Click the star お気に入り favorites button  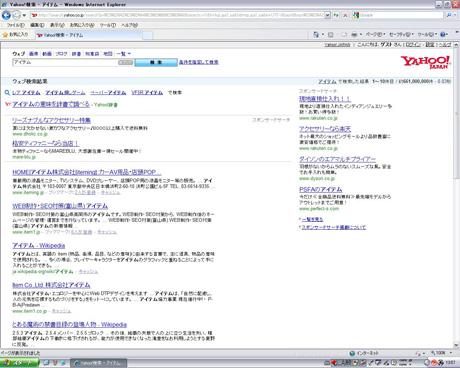[x=15, y=35]
